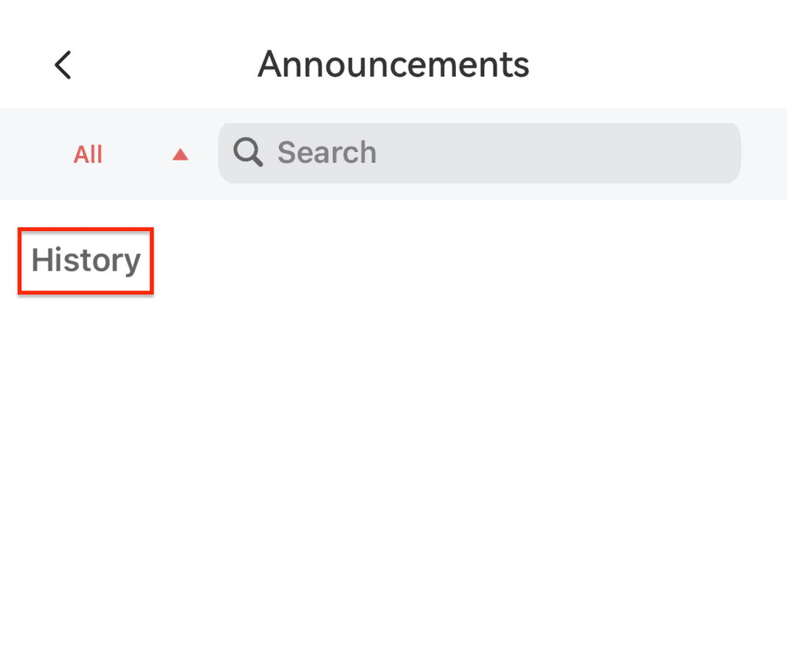Open the highlighted History label

tap(86, 261)
